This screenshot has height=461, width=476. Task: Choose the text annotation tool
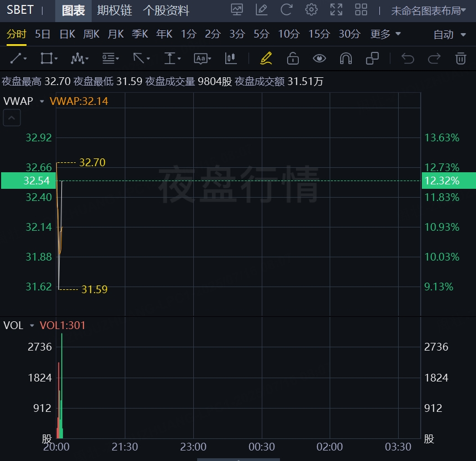pyautogui.click(x=172, y=59)
